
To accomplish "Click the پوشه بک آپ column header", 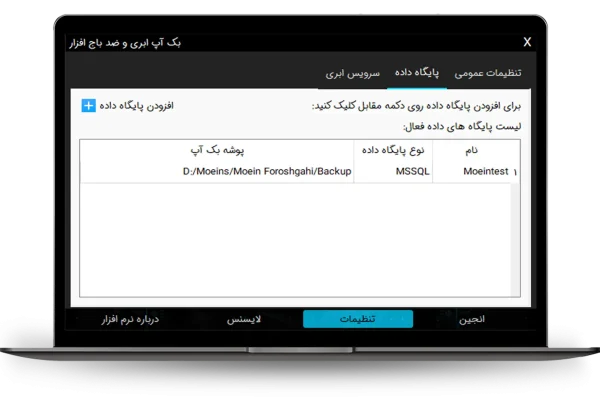I will click(x=217, y=150).
